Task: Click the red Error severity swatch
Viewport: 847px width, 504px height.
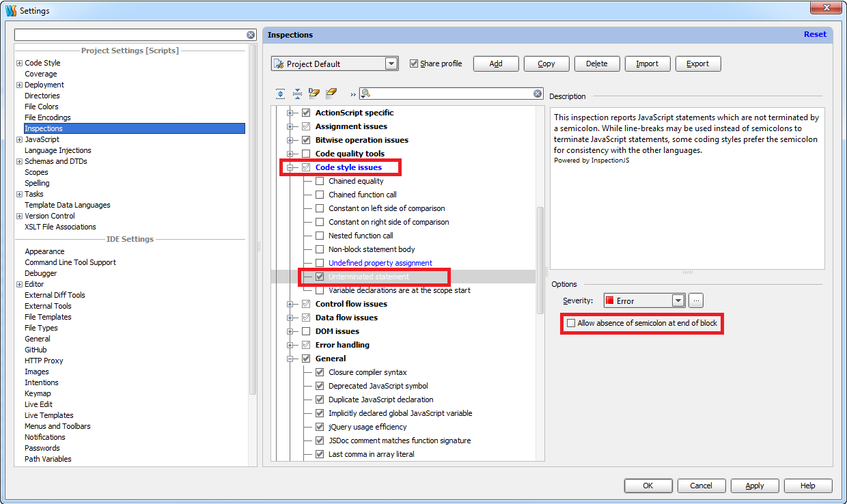Action: click(x=611, y=300)
